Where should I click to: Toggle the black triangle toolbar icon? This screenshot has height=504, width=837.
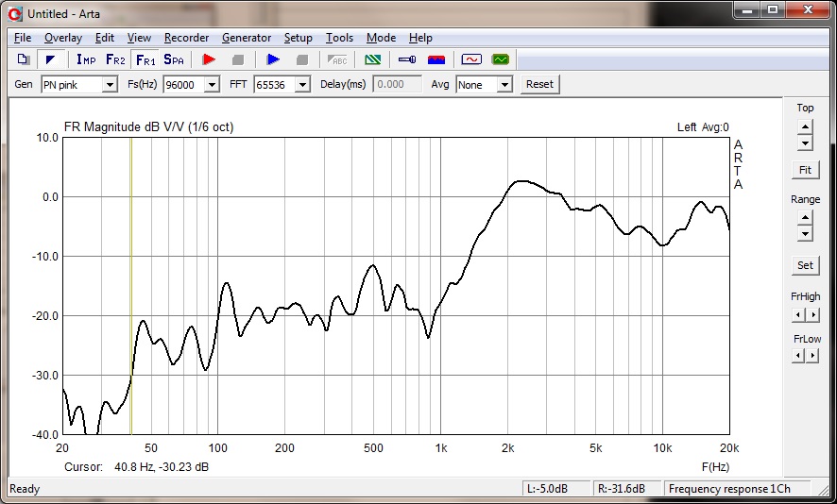[x=51, y=59]
